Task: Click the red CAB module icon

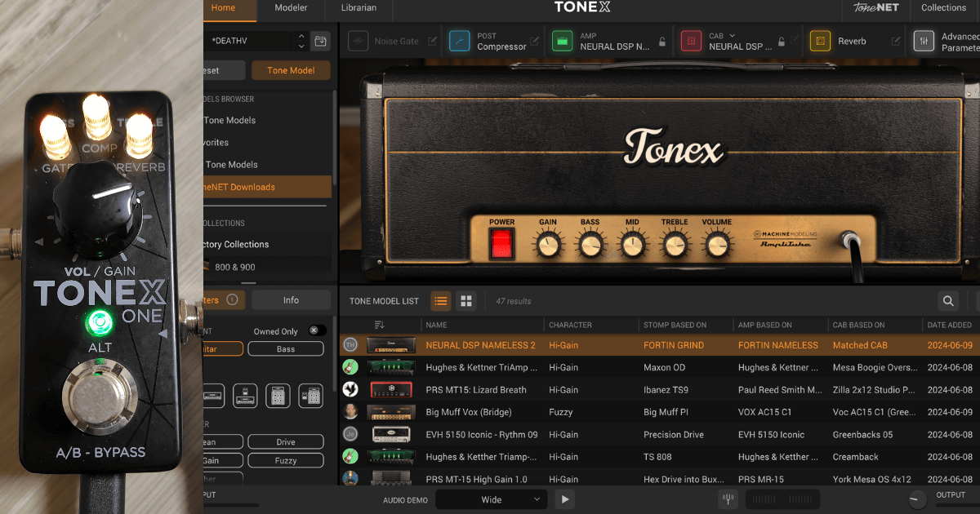Action: [x=691, y=41]
